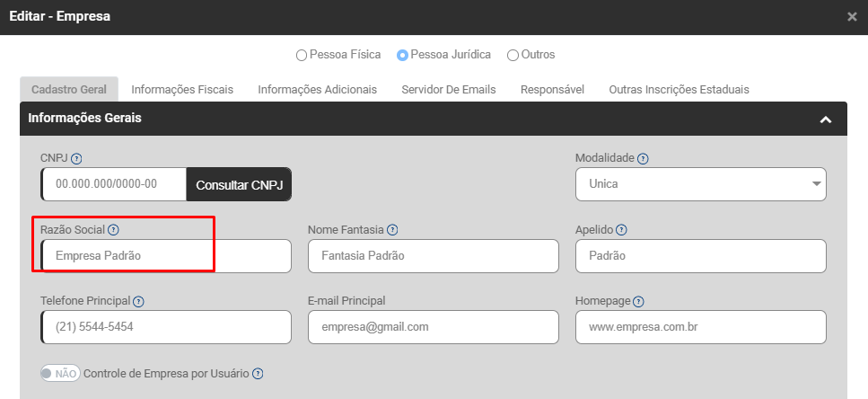The width and height of the screenshot is (868, 399).
Task: Open help for Controle de Empresa por Usuário
Action: 258,374
